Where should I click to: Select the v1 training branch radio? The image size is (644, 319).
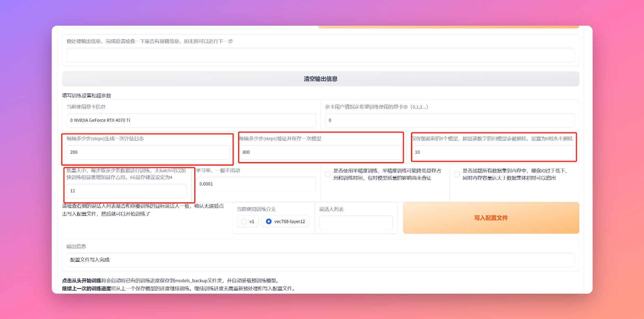click(x=244, y=221)
